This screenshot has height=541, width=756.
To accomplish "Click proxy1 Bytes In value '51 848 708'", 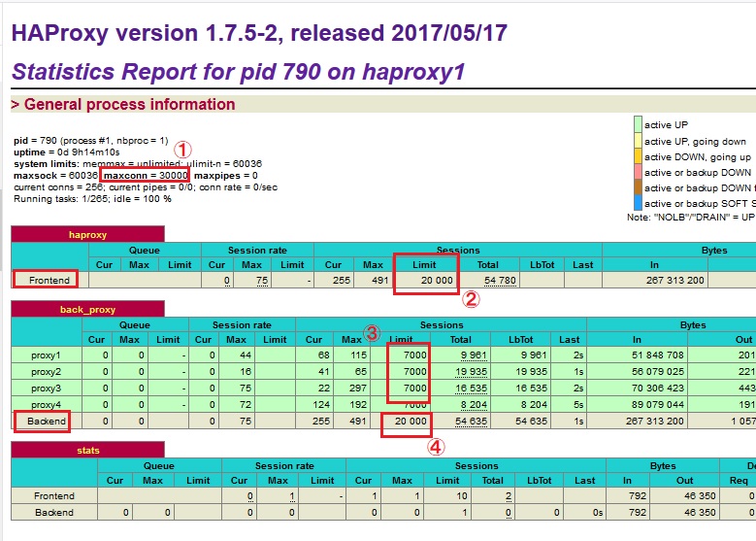I will [x=658, y=355].
